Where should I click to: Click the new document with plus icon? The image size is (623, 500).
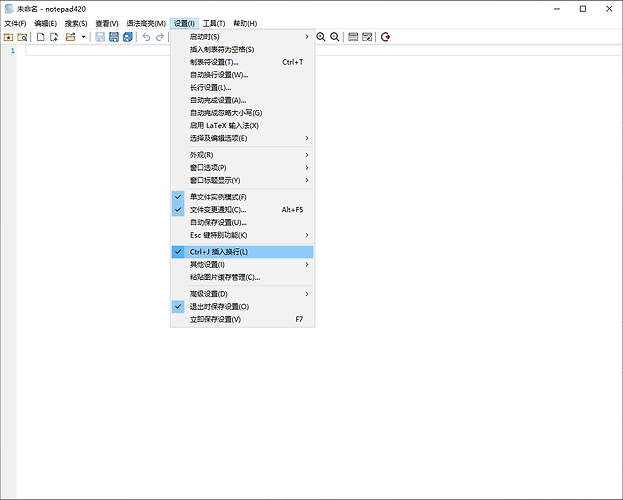54,37
